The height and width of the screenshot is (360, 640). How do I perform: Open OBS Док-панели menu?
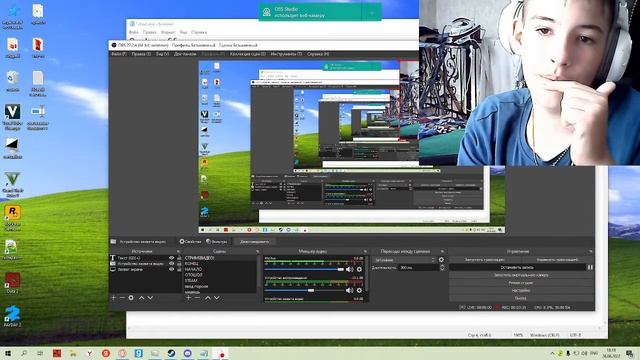(x=185, y=54)
